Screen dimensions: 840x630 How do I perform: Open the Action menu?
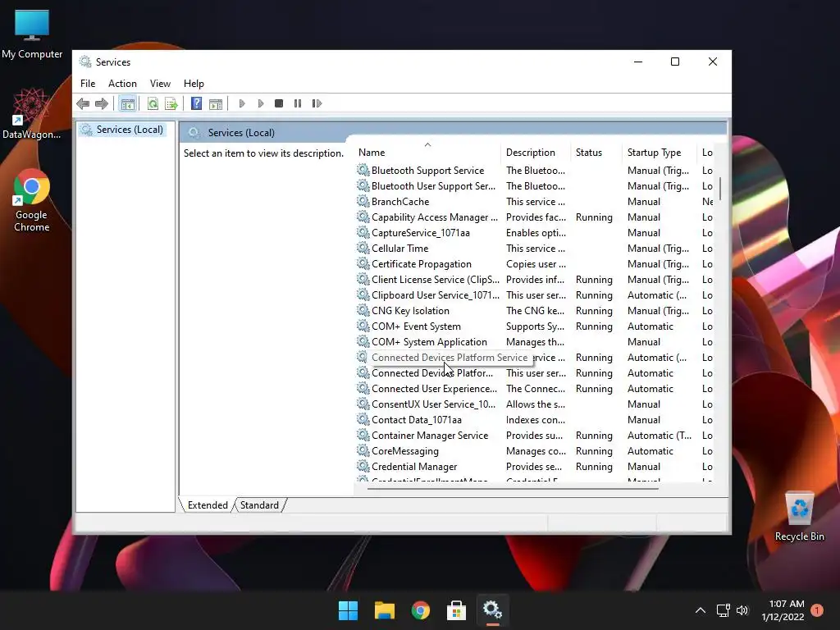pos(122,84)
